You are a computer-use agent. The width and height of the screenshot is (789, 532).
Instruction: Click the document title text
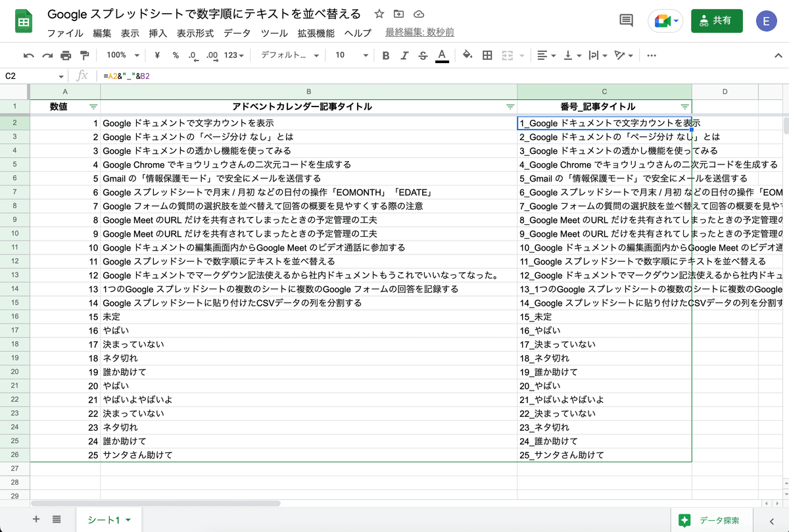pos(204,14)
